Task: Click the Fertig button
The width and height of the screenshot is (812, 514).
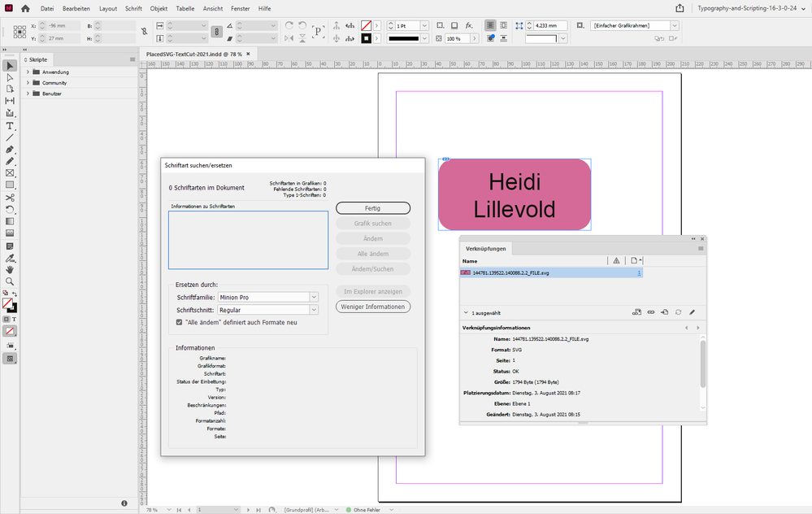Action: pyautogui.click(x=373, y=208)
